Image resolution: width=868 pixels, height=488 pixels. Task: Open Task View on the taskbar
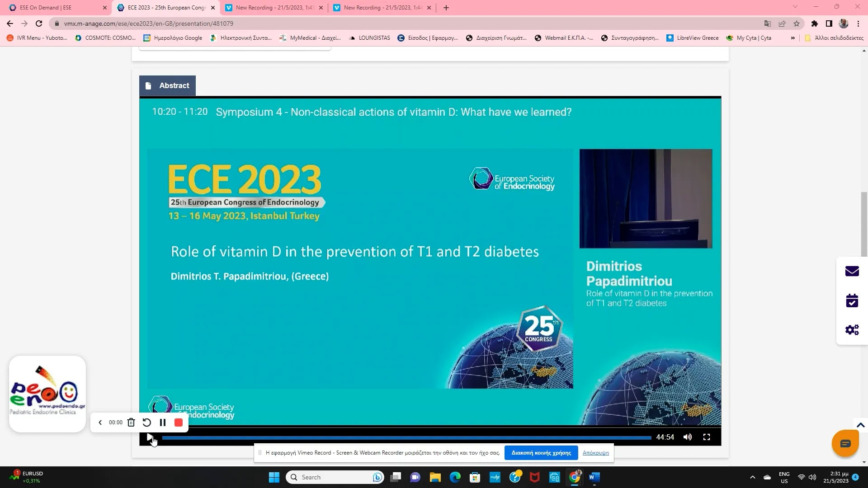396,477
